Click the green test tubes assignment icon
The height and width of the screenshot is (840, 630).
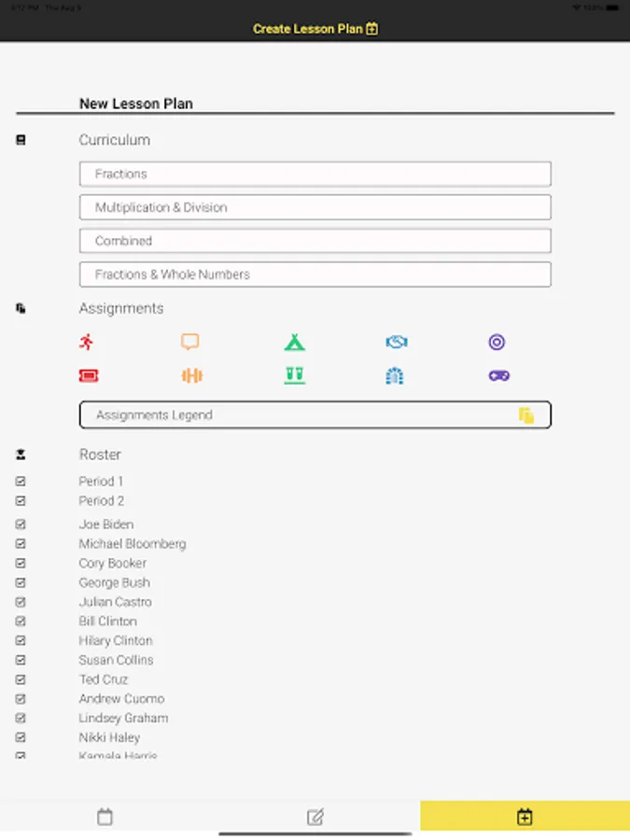(x=295, y=376)
